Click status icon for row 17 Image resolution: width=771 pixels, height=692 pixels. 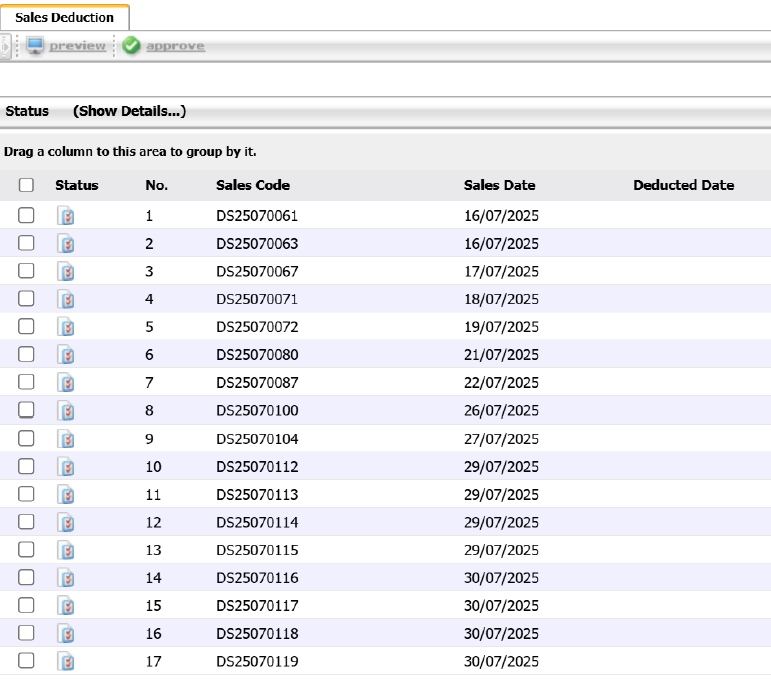click(x=66, y=661)
